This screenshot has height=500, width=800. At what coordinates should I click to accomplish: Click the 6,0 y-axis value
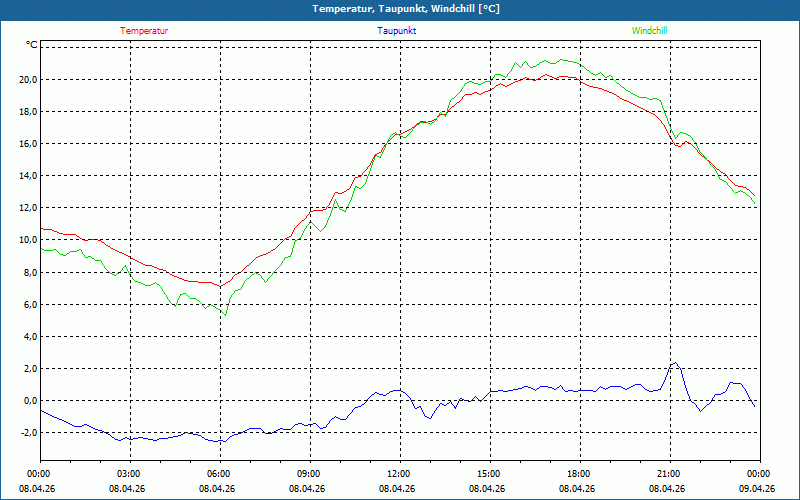tap(30, 305)
